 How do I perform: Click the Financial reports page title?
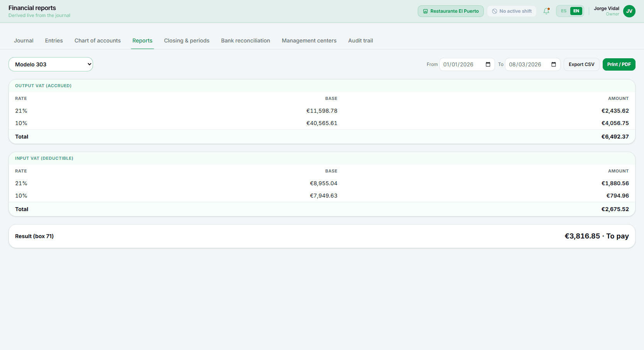pos(32,8)
